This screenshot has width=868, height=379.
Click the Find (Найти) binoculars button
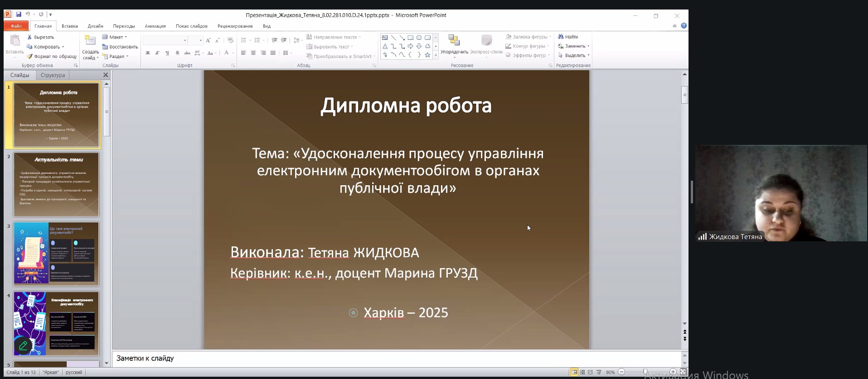point(568,37)
